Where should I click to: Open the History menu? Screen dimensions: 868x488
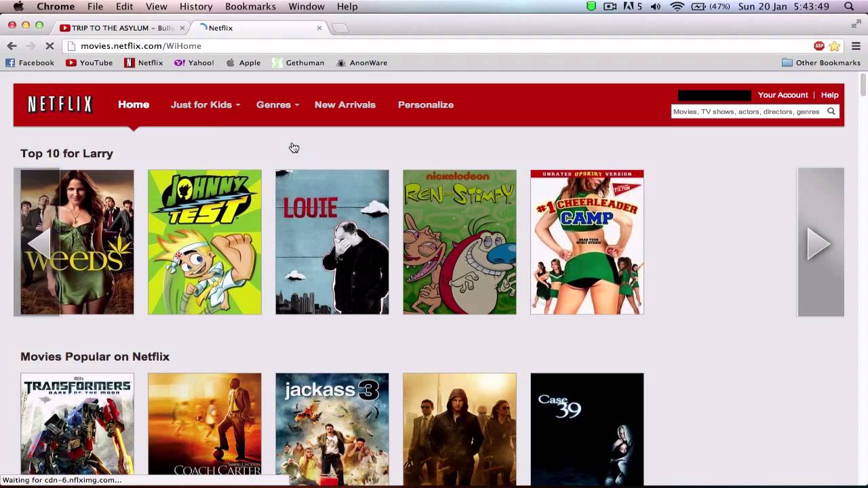[x=196, y=7]
